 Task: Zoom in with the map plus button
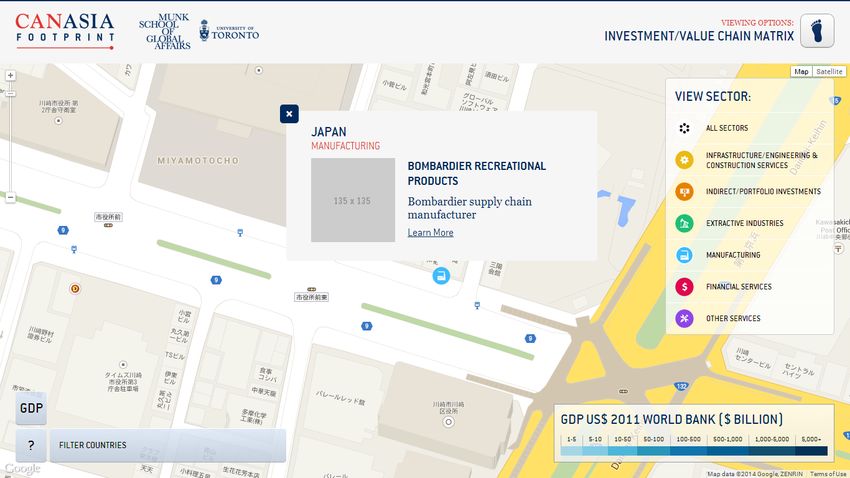10,76
